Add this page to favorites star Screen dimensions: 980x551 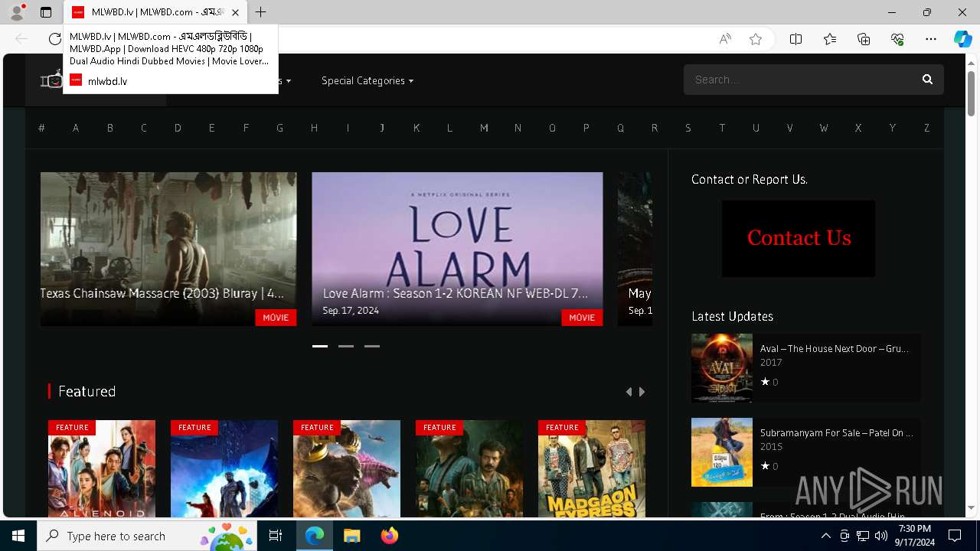(x=756, y=39)
